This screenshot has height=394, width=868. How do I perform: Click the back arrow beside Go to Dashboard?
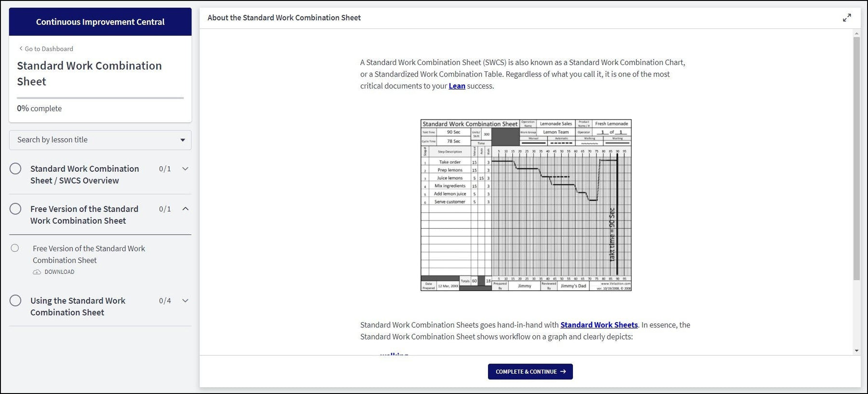tap(21, 49)
